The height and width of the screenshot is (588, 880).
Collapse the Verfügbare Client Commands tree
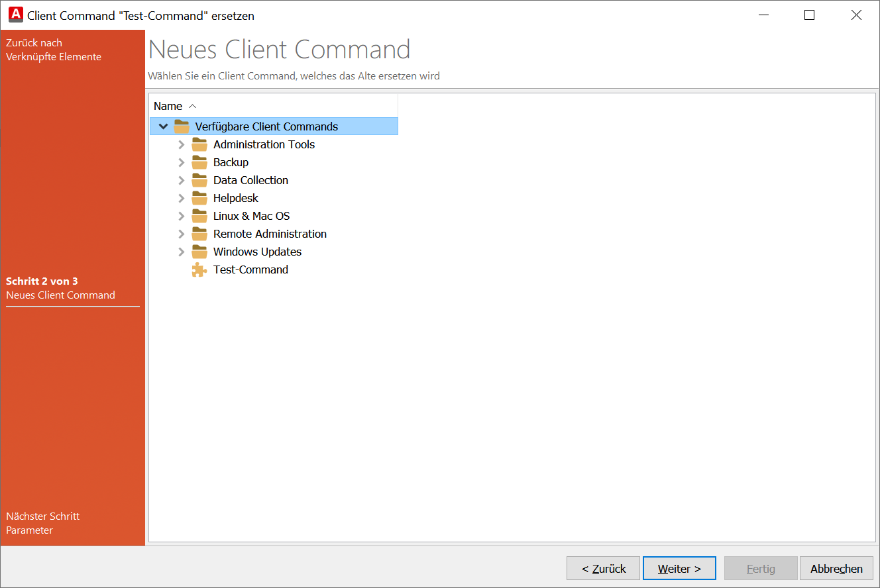click(163, 126)
